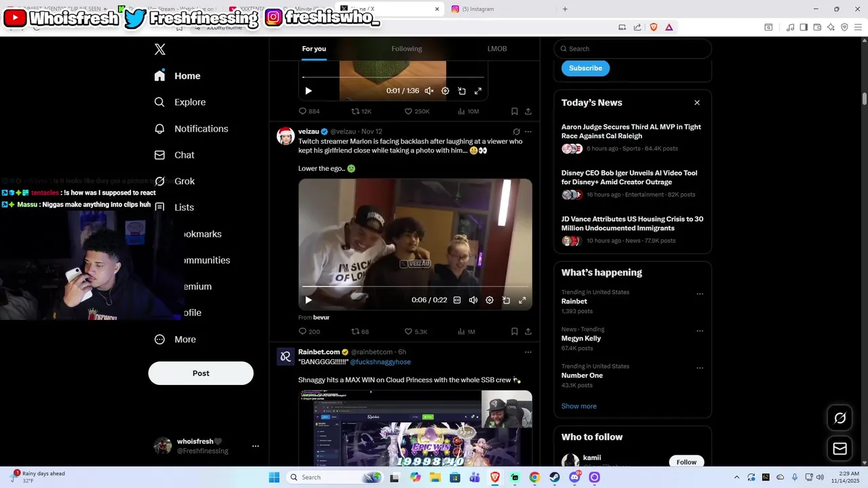
Task: Select the For you tab
Action: point(314,49)
